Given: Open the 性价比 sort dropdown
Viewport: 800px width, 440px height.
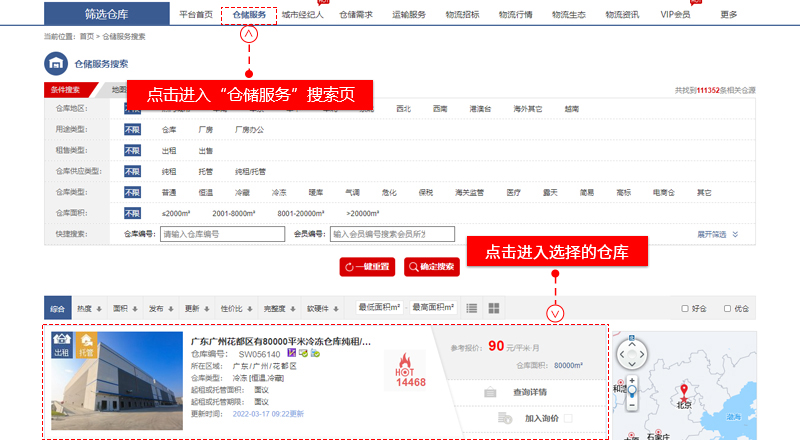Looking at the screenshot, I should point(235,308).
